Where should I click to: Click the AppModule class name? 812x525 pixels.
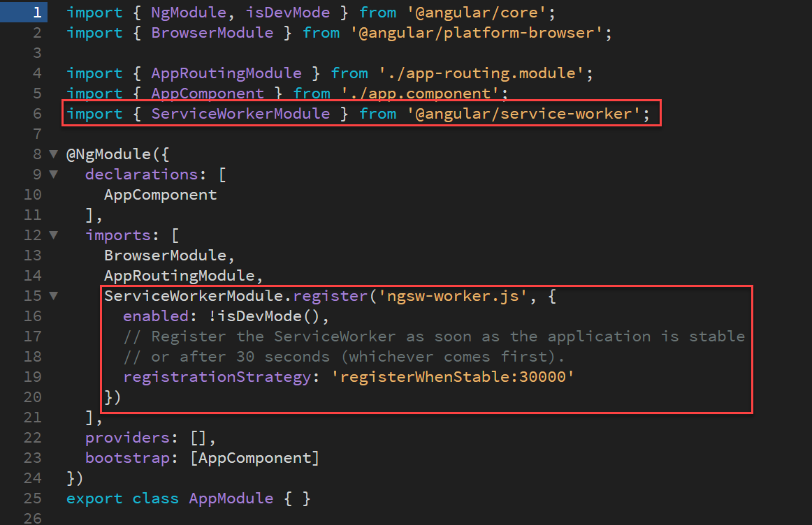coord(231,498)
